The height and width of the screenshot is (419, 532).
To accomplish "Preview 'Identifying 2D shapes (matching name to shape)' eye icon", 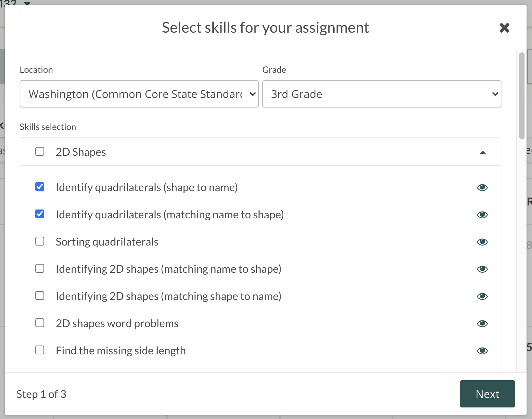I will pyautogui.click(x=482, y=269).
